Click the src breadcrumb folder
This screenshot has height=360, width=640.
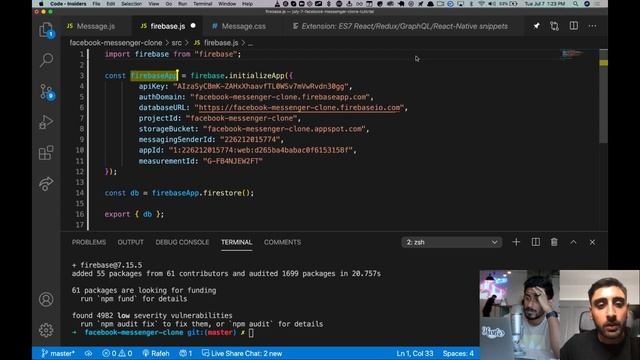(x=176, y=42)
